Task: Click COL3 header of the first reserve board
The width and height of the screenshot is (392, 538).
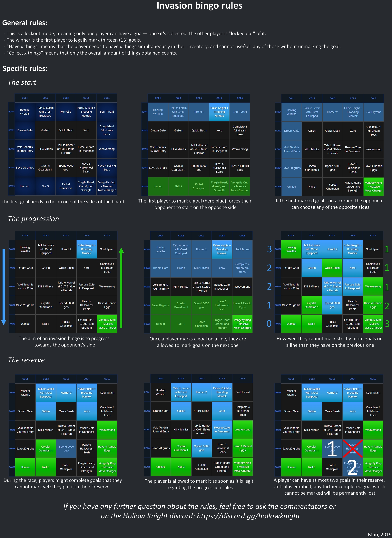Action: [x=66, y=379]
